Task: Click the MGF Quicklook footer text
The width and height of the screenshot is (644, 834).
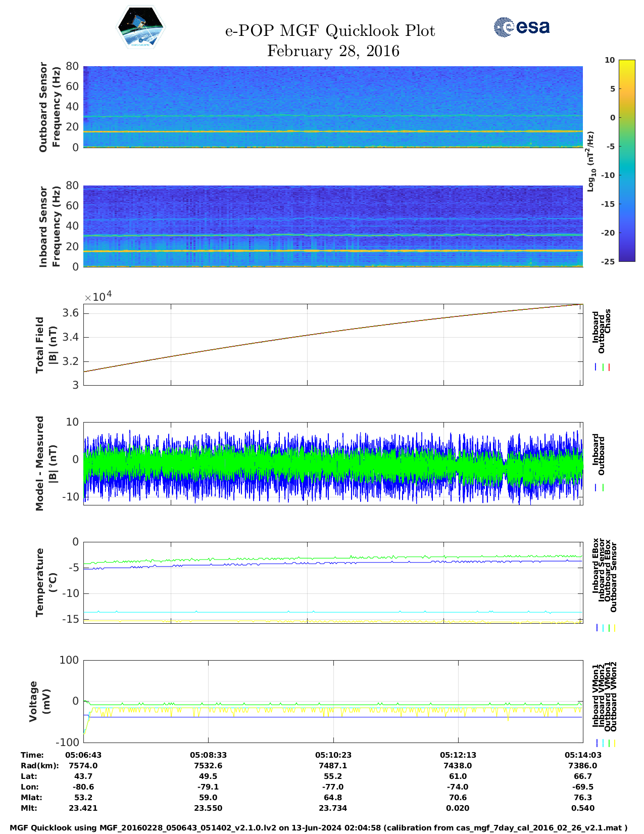Action: click(x=319, y=828)
